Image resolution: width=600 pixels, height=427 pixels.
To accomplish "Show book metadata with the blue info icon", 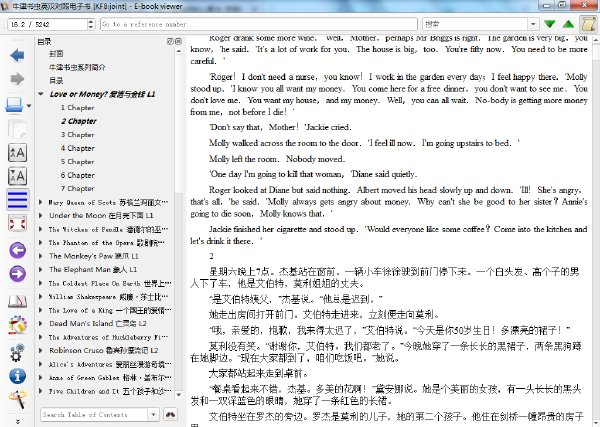I will pyautogui.click(x=17, y=376).
